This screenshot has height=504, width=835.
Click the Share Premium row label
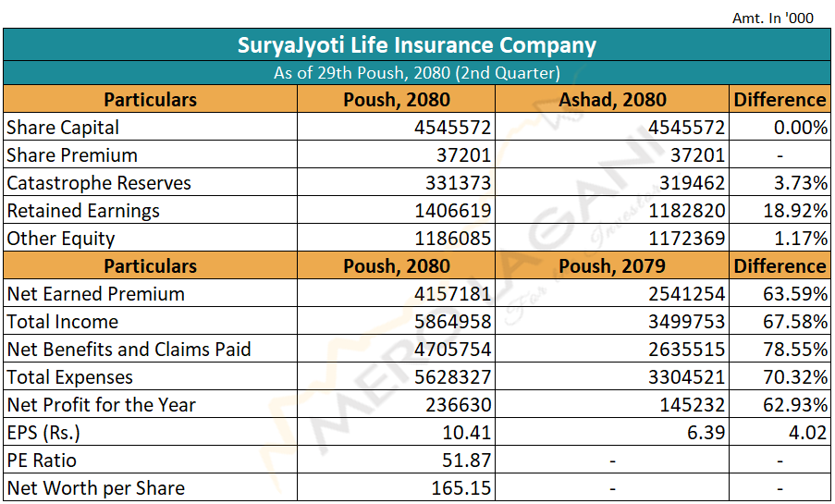point(72,155)
